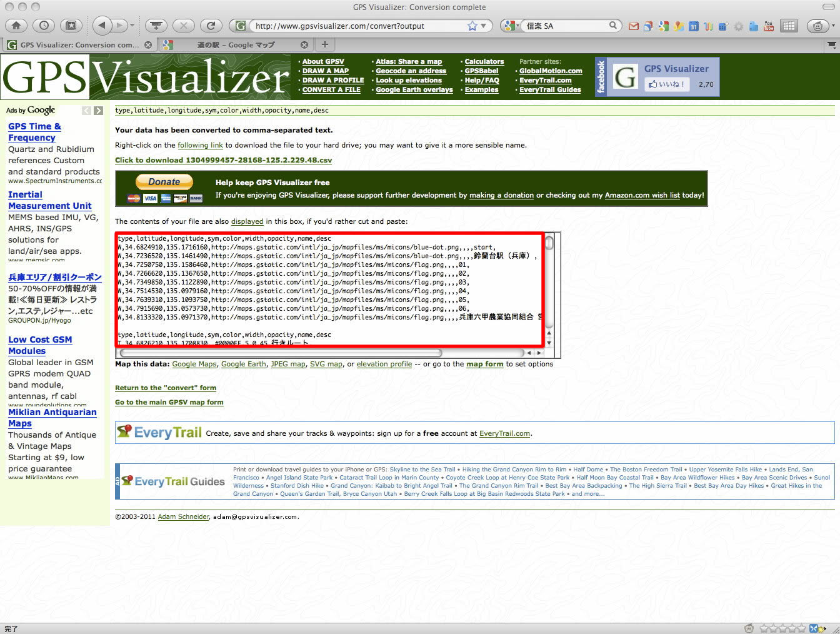Open the Gmail toolbar icon
Image resolution: width=840 pixels, height=634 pixels.
pyautogui.click(x=634, y=26)
